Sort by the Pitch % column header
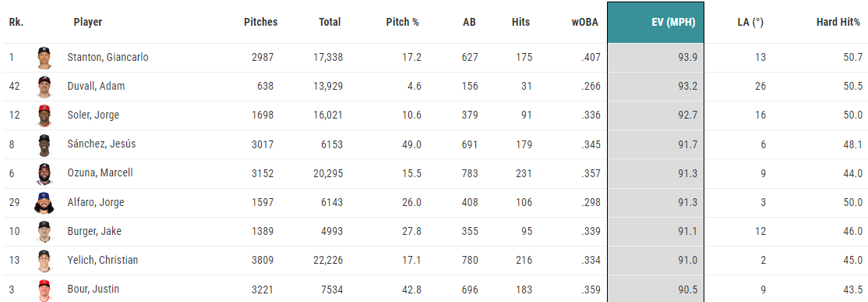This screenshot has width=868, height=302. [x=403, y=22]
